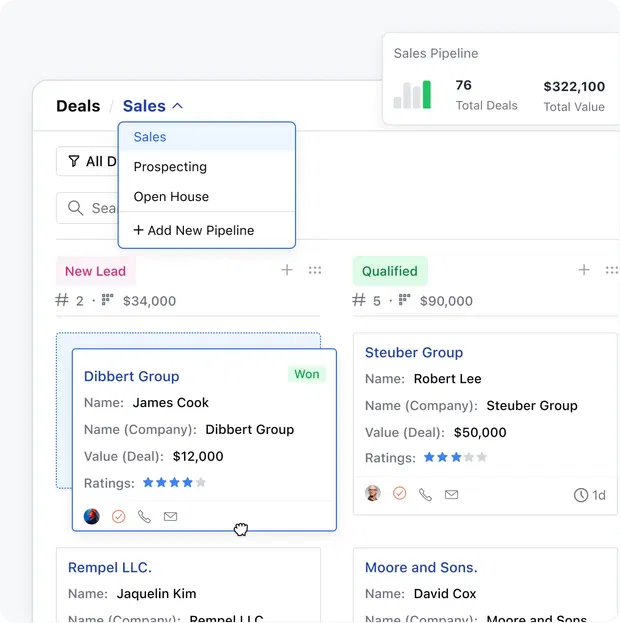620x623 pixels.
Task: Click the 76 Total Deals figure
Action: pyautogui.click(x=463, y=85)
